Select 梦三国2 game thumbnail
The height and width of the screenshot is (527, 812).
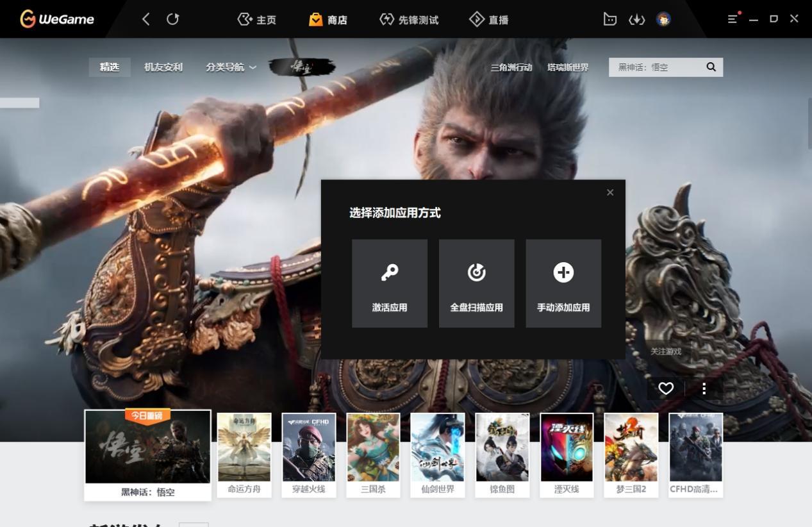631,455
